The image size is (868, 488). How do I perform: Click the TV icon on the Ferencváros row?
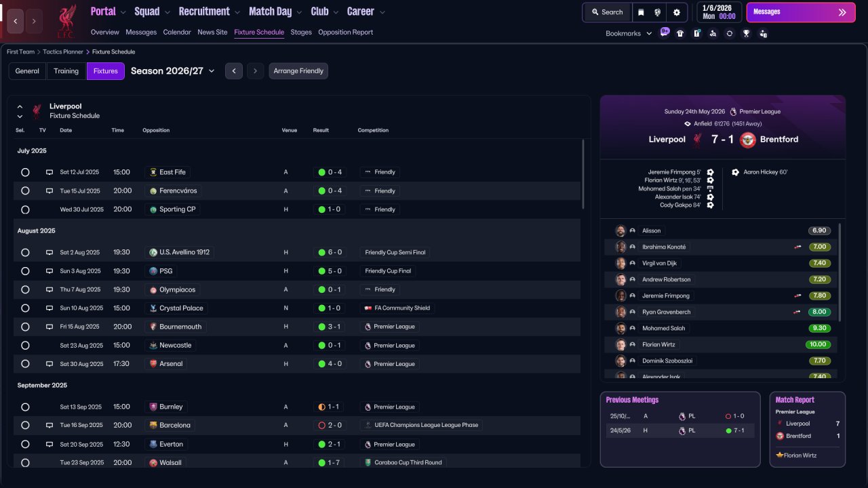(50, 191)
